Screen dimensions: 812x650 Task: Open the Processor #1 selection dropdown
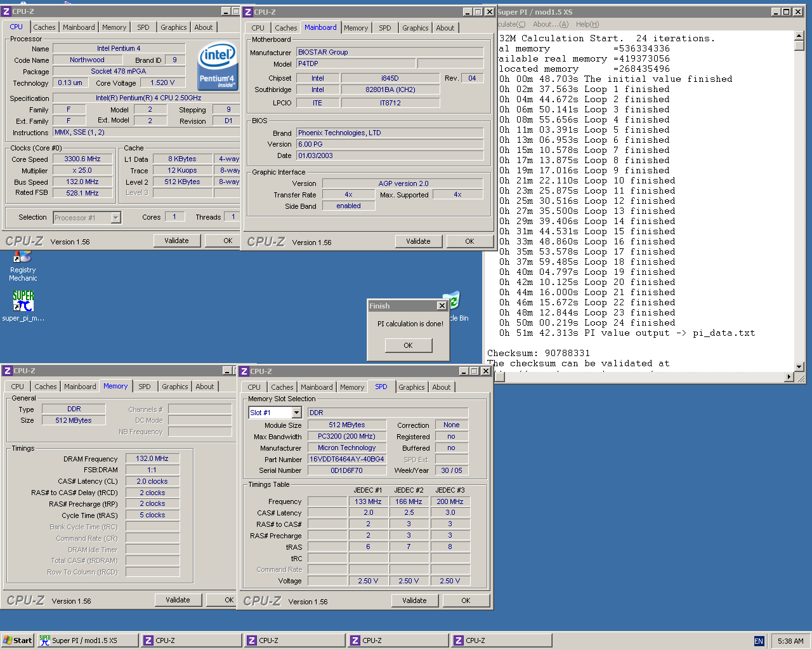click(115, 218)
